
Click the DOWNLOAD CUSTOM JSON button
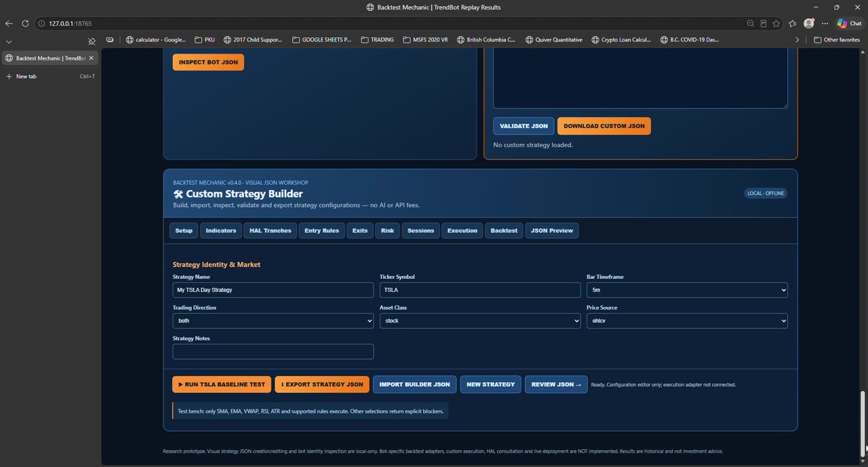click(x=604, y=126)
